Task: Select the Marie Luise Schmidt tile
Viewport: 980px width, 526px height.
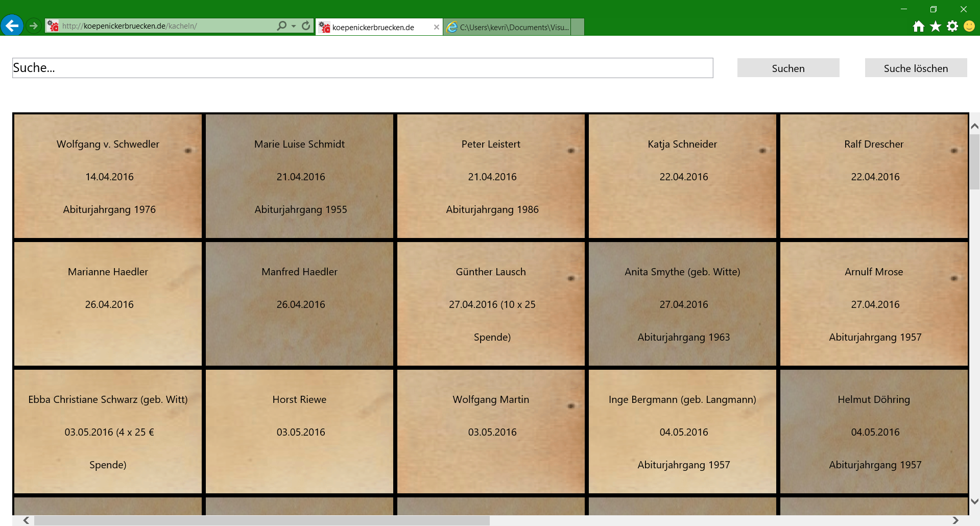Action: tap(299, 176)
